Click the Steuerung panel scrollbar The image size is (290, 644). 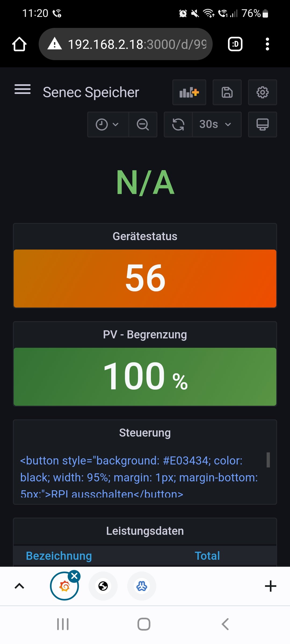268,460
